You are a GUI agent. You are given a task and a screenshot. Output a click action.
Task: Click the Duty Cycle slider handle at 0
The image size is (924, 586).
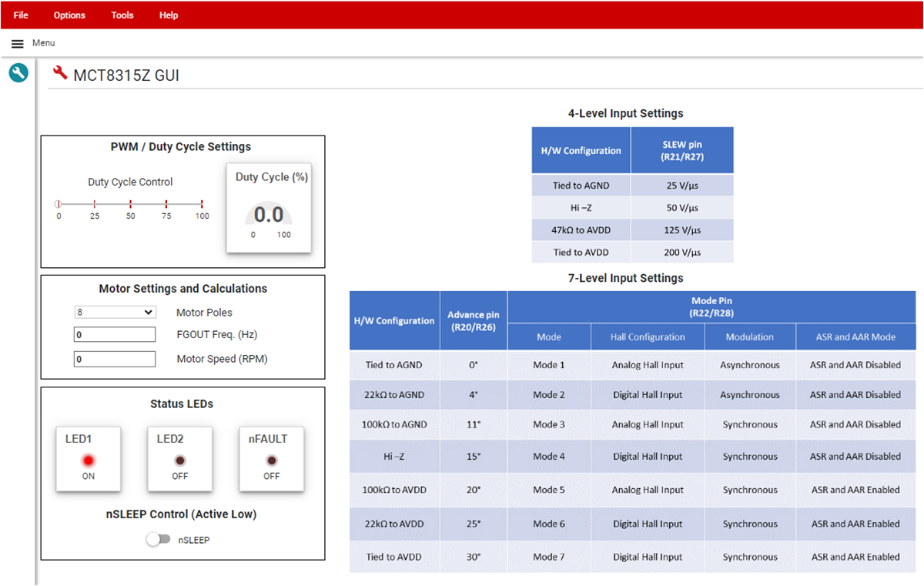pyautogui.click(x=58, y=204)
